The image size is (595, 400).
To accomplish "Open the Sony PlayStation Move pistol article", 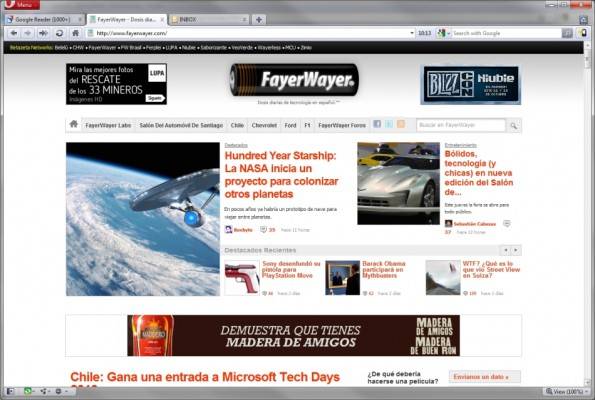I will coord(291,269).
